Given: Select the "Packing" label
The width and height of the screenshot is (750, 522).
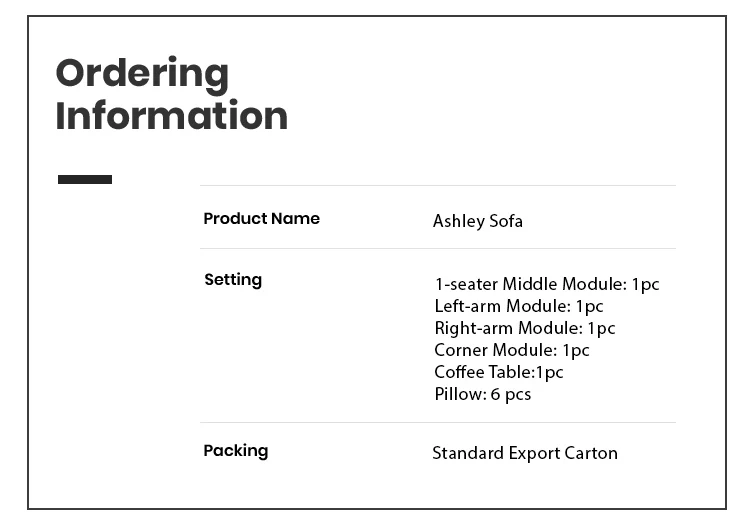Looking at the screenshot, I should (236, 451).
